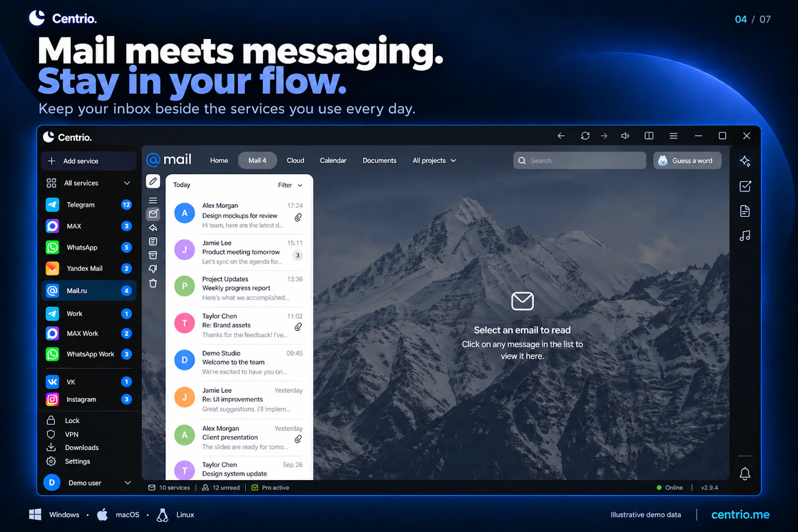The height and width of the screenshot is (532, 798).
Task: Open Alex Morgan's Design mockups email
Action: (x=238, y=215)
